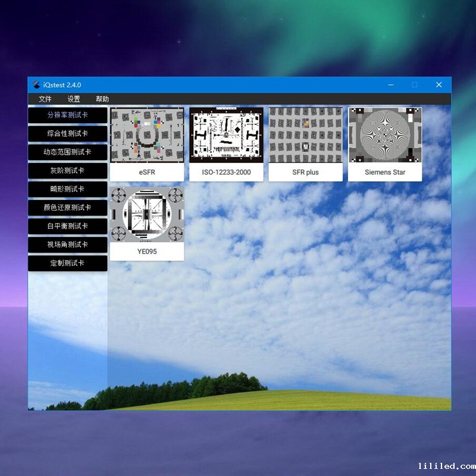Viewport: 476px width, 476px height.
Task: Show the 视场角测试卡 category
Action: pos(68,245)
